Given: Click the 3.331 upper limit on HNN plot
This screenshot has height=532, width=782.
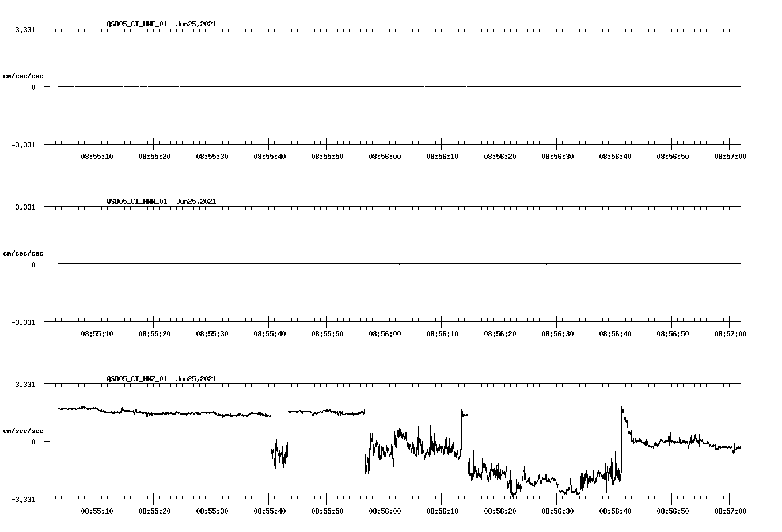Looking at the screenshot, I should point(25,207).
